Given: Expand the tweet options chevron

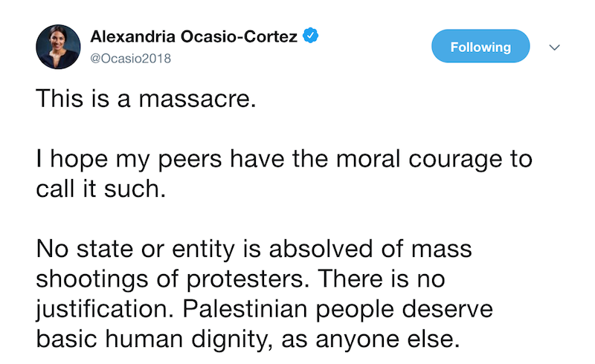Looking at the screenshot, I should pyautogui.click(x=553, y=47).
